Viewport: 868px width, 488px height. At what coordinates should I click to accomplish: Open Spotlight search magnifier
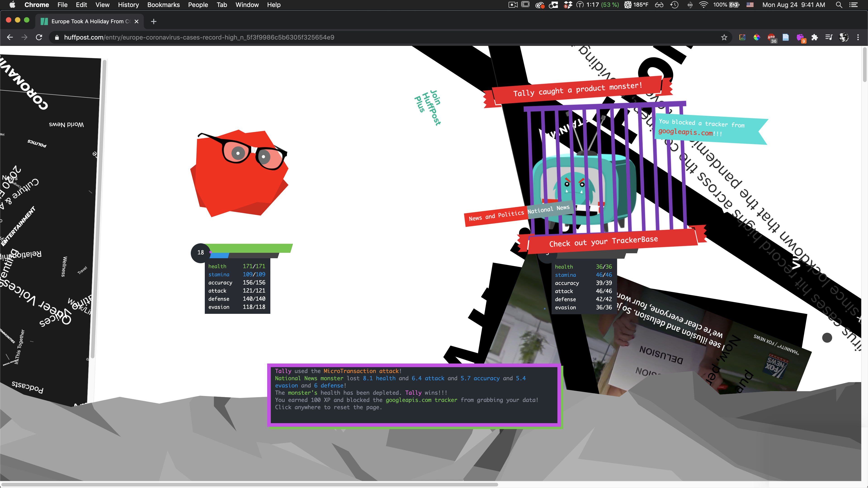(x=839, y=5)
